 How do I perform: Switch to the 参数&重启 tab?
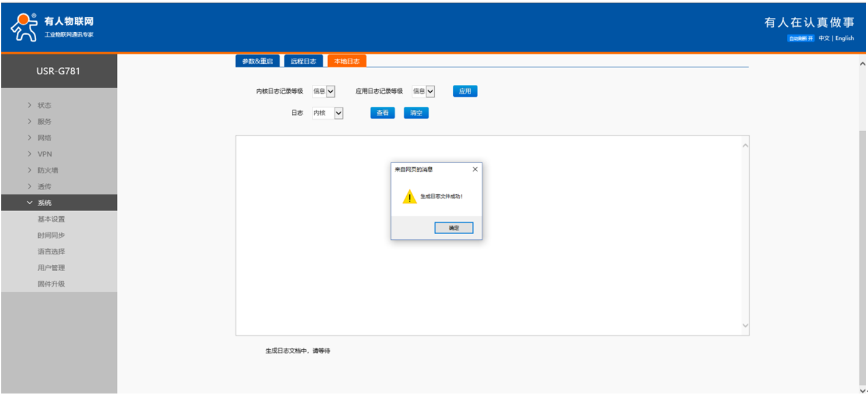257,61
